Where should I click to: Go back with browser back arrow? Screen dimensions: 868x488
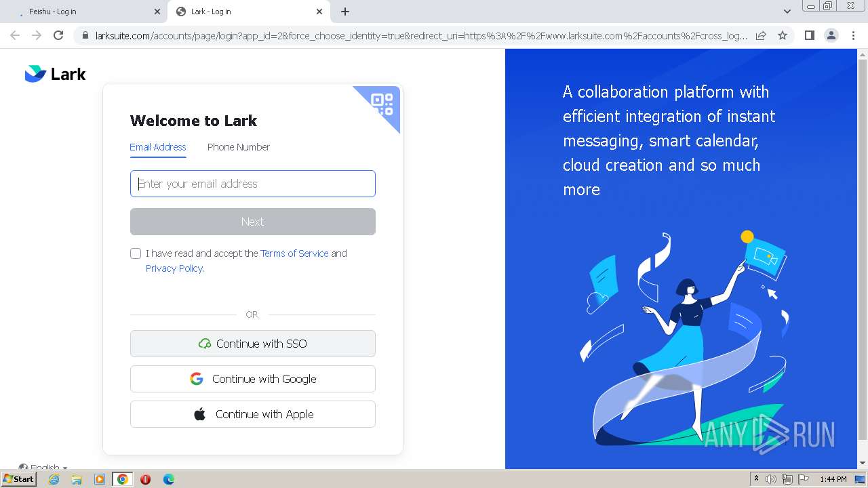pos(15,35)
